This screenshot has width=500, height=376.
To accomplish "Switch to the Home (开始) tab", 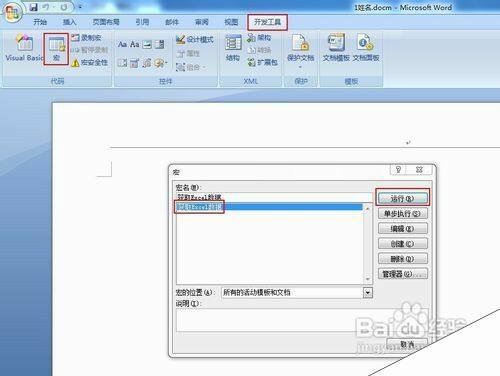I will point(40,22).
